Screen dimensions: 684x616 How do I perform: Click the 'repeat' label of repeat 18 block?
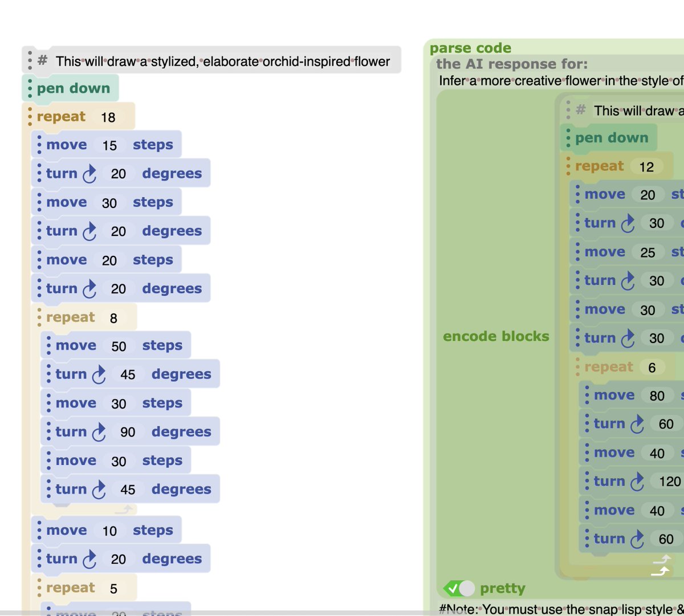tap(61, 117)
